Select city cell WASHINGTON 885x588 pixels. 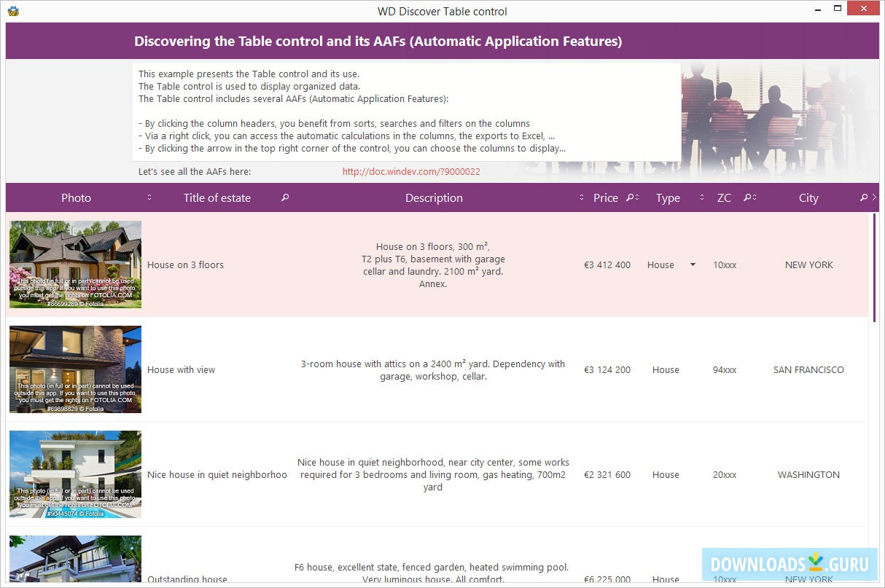pos(808,474)
